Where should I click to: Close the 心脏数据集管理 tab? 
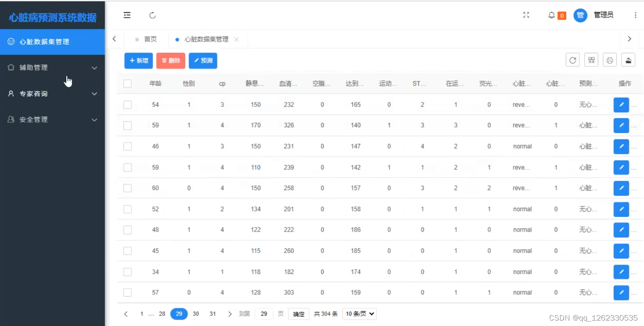coord(236,39)
